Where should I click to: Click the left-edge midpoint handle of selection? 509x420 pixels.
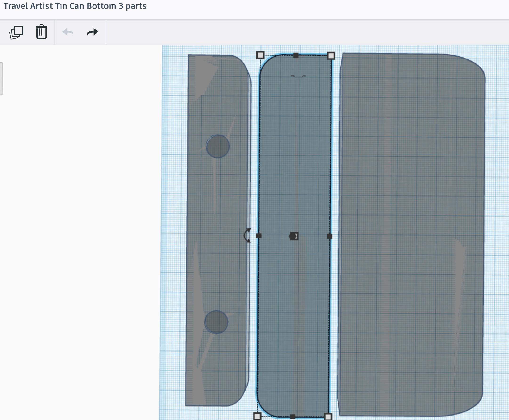tap(259, 236)
